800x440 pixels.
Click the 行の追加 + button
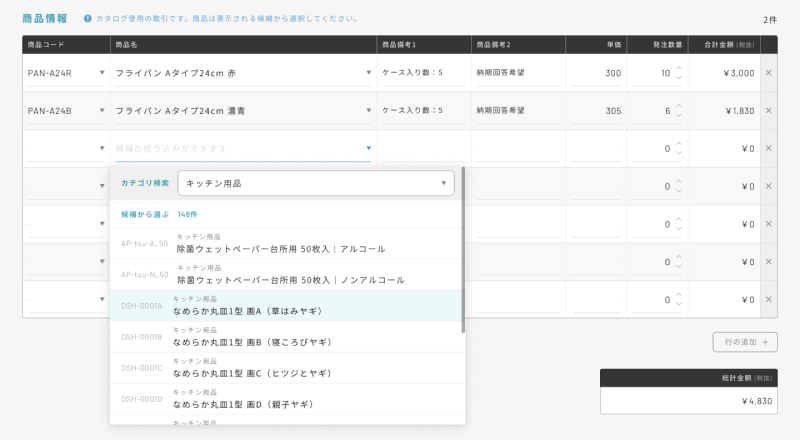745,342
